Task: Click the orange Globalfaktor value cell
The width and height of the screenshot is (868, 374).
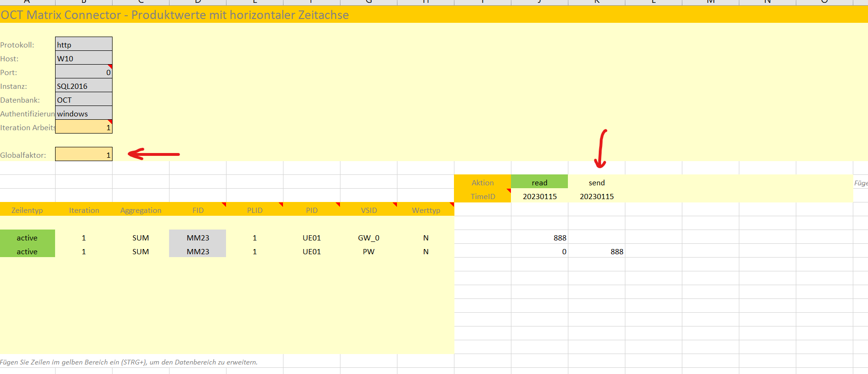Action: [x=84, y=154]
